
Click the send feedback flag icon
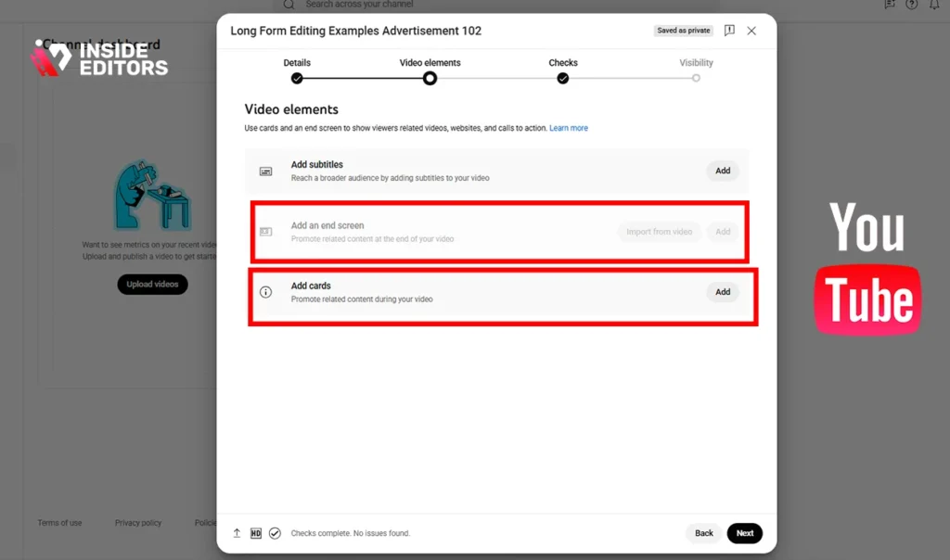tap(729, 31)
